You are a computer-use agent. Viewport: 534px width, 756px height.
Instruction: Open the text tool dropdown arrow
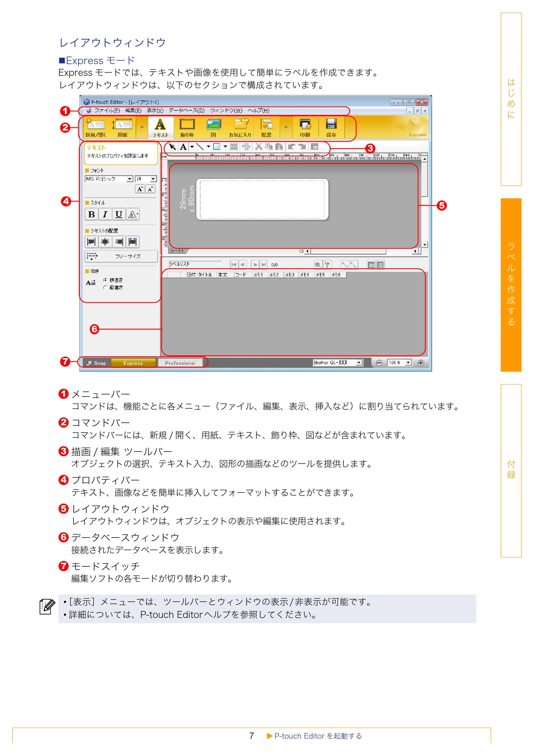click(192, 147)
